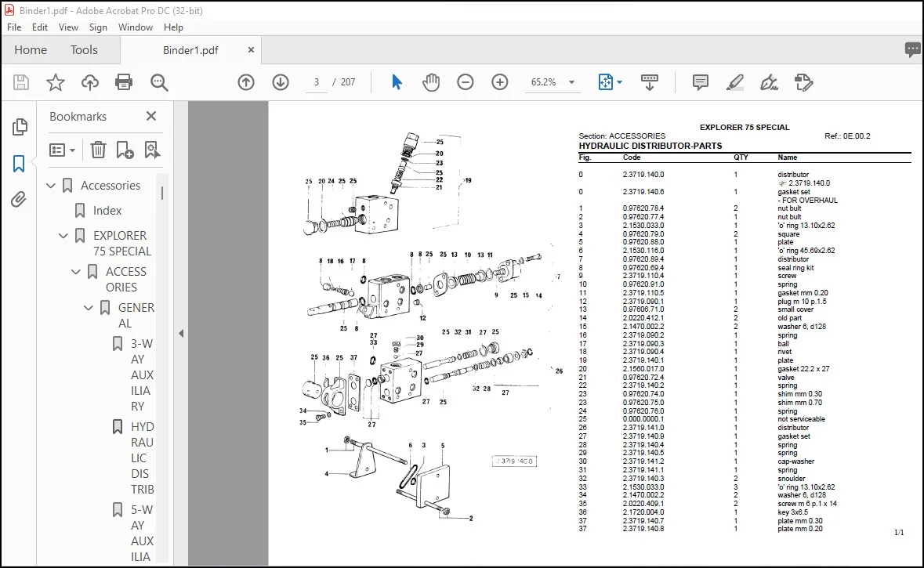This screenshot has height=568, width=924.
Task: Collapse the ACCESSORIES sub-bookmark
Action: [x=76, y=272]
